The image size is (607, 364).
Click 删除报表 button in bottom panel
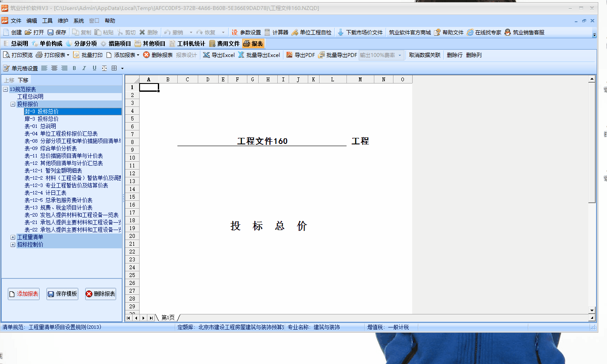pos(100,294)
